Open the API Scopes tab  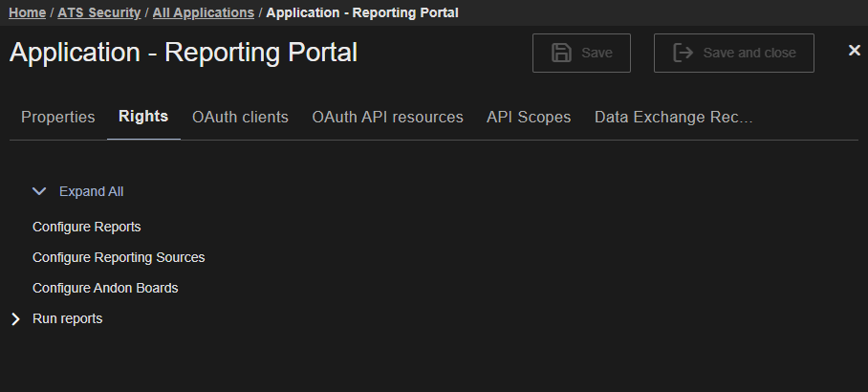(529, 118)
